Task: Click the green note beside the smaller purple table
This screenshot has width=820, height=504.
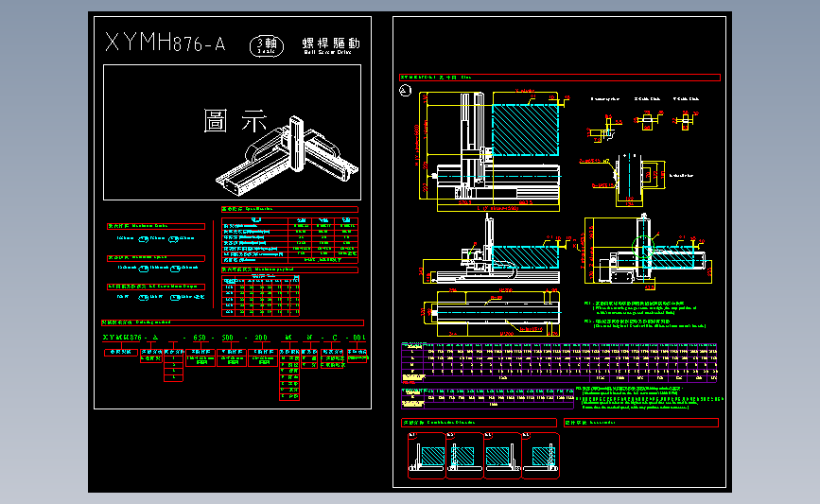Action: (649, 397)
